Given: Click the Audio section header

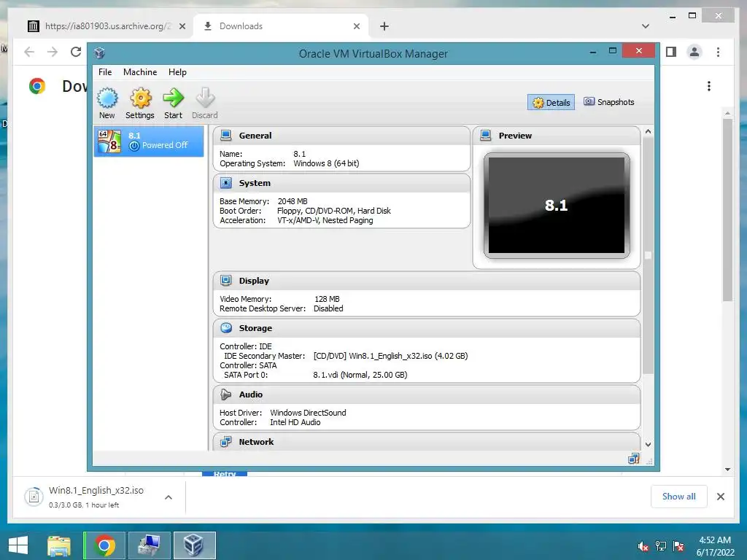Looking at the screenshot, I should 426,394.
